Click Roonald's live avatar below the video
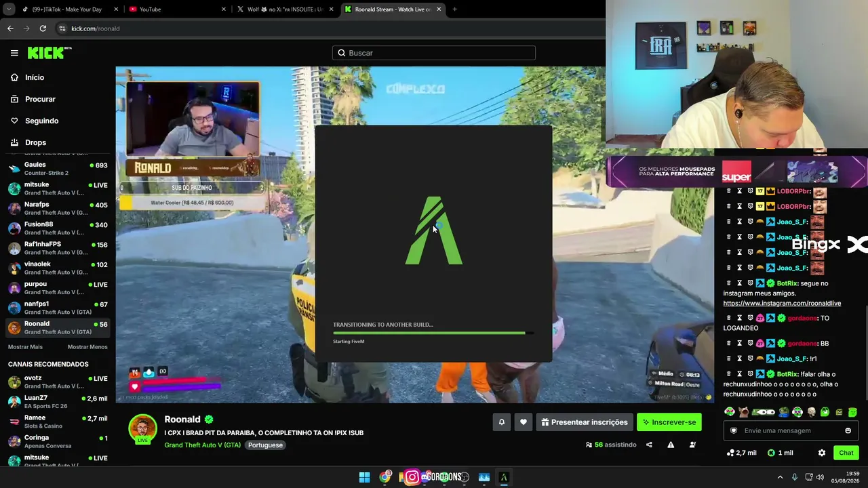868x488 pixels. click(x=142, y=428)
